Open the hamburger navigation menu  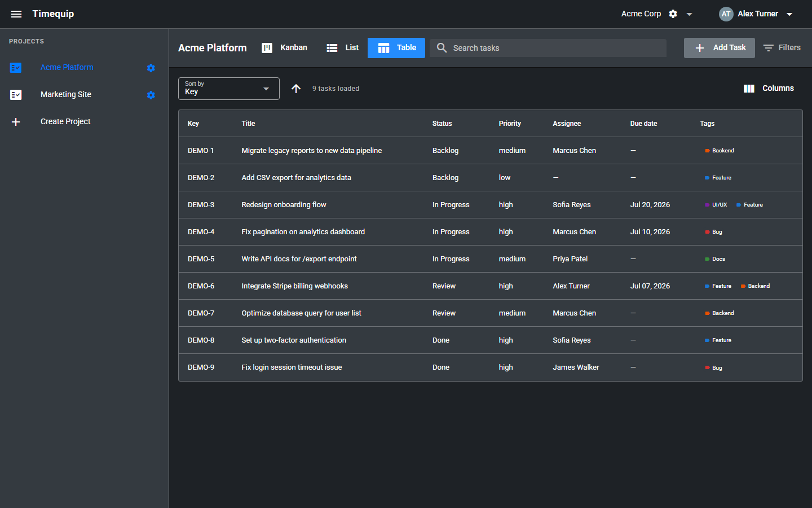[16, 14]
